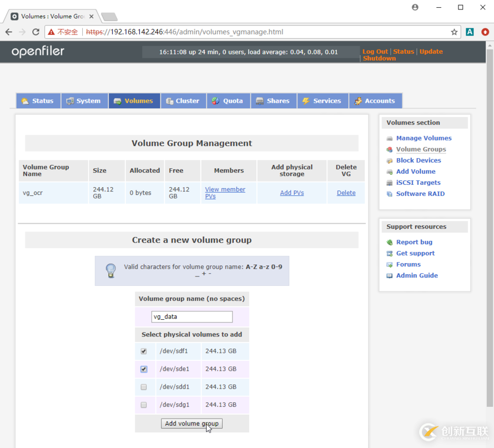This screenshot has height=448, width=494.
Task: Uncheck the /dev/sdf1 checkbox
Action: coord(144,351)
